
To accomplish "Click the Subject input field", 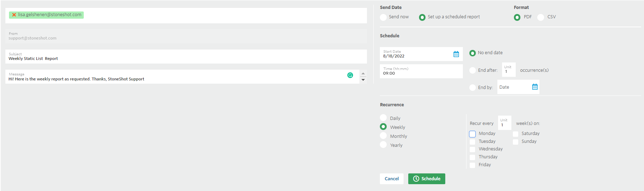I will click(x=186, y=57).
